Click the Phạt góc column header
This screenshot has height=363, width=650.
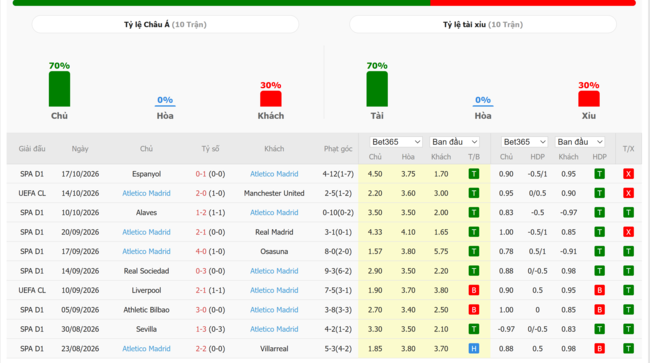point(338,149)
